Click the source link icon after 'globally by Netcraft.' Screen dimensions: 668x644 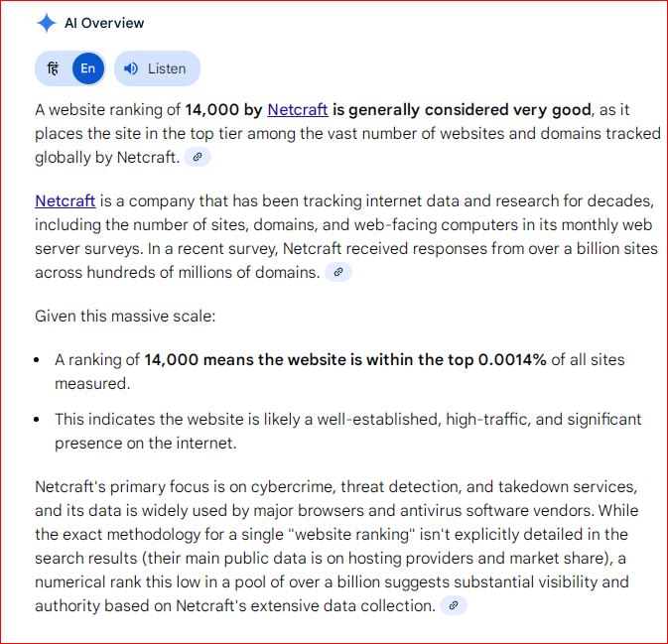(x=199, y=157)
